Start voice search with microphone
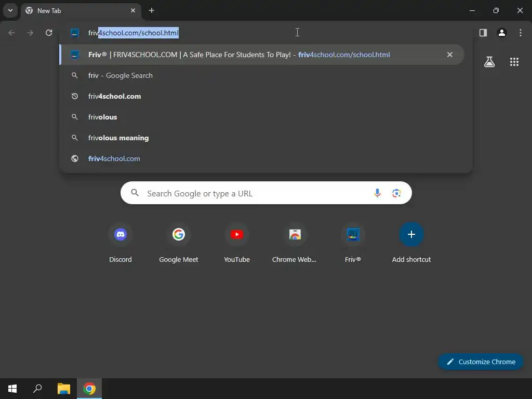Viewport: 532px width, 399px height. (x=377, y=193)
